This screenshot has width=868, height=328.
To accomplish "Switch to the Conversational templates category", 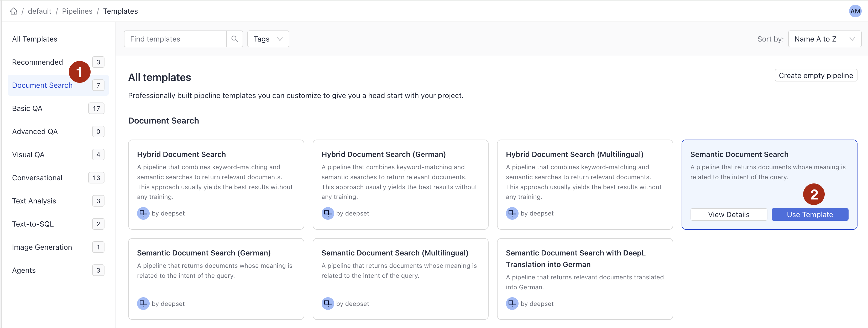I will tap(37, 177).
